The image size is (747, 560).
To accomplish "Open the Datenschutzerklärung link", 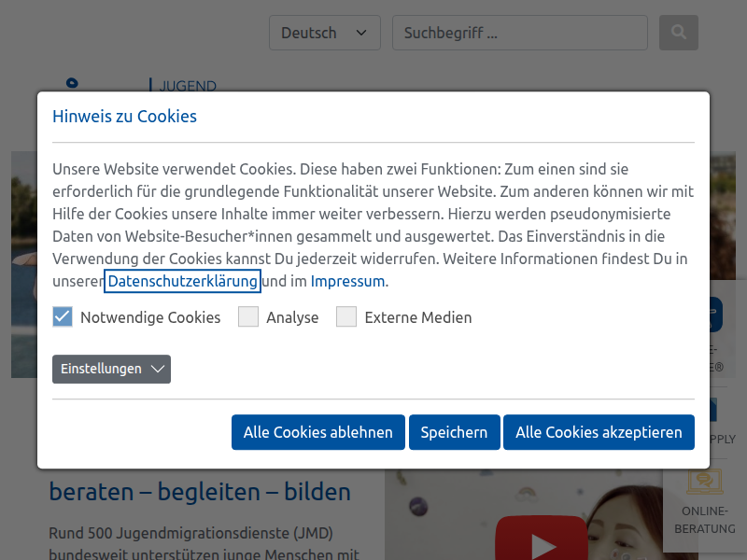I will [182, 281].
